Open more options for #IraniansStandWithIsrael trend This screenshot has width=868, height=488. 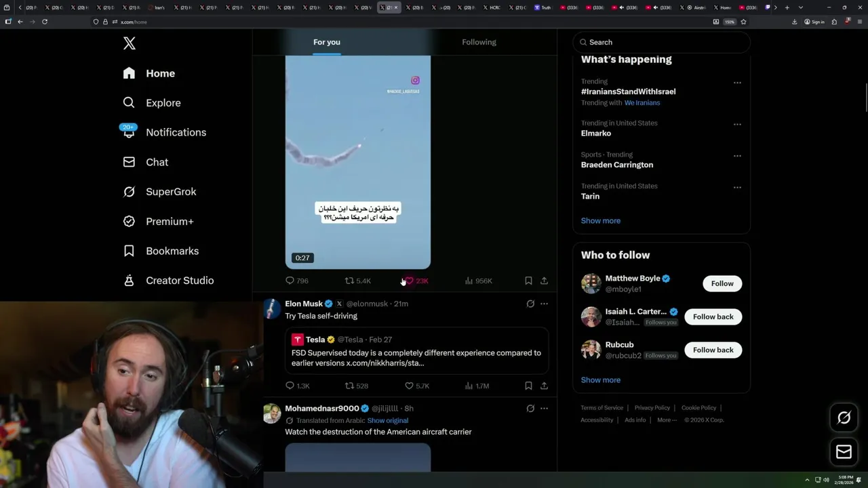(x=737, y=83)
